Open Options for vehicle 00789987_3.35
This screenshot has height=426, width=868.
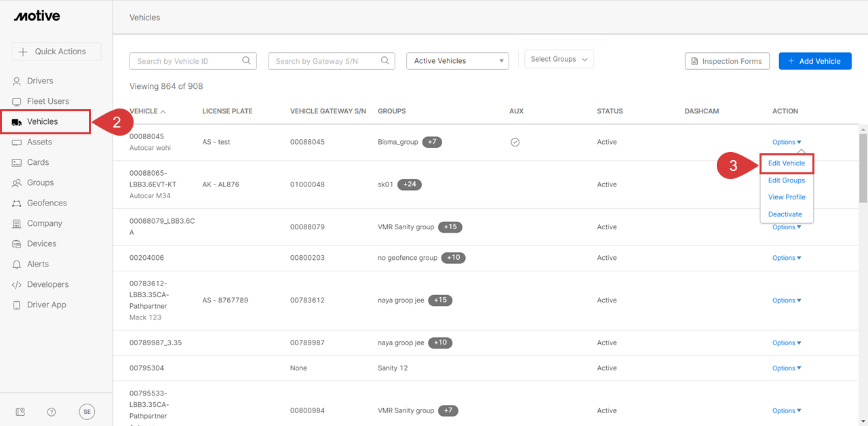[x=787, y=343]
